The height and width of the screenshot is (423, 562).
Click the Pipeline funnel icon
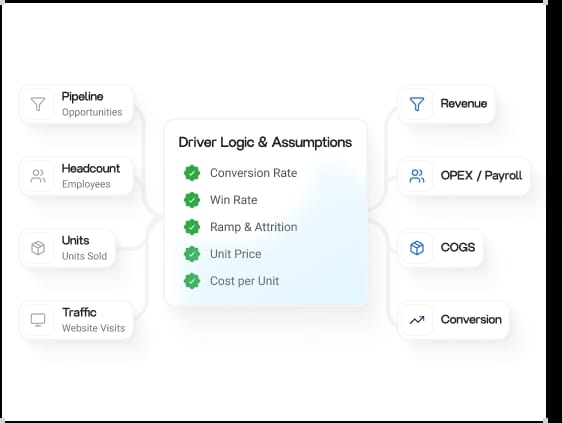(x=38, y=104)
